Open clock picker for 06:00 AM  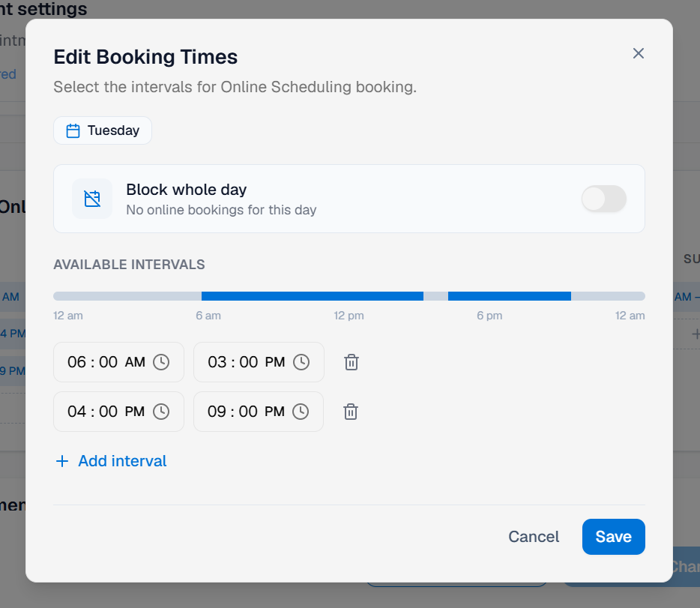pyautogui.click(x=161, y=362)
